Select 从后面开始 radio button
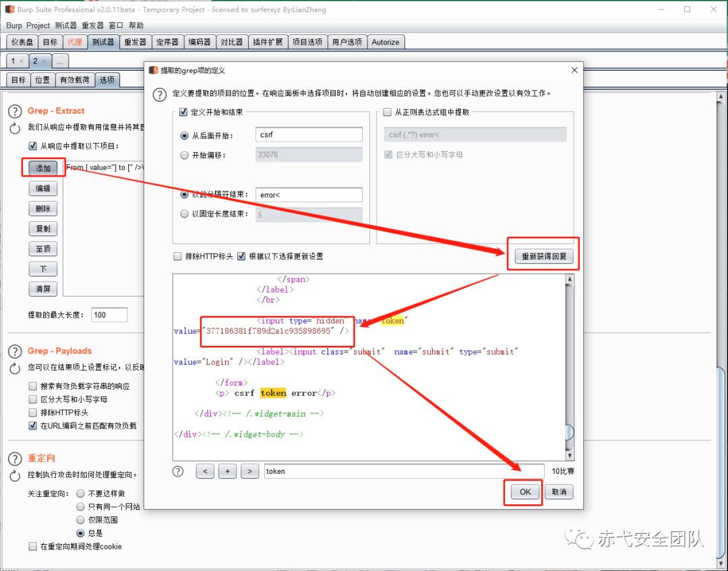 click(184, 136)
